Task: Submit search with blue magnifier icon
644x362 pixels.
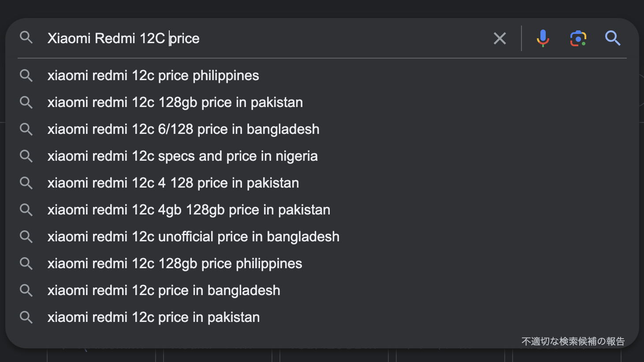Action: [x=613, y=38]
